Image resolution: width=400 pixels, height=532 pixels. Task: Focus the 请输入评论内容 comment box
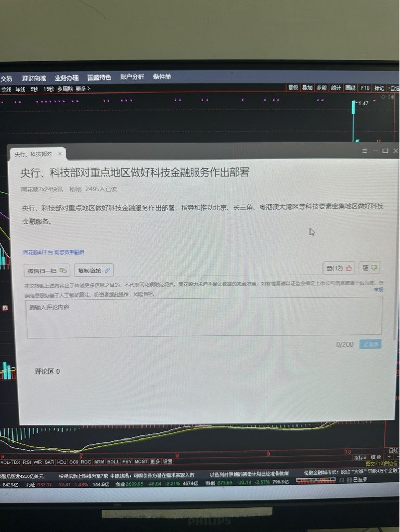(204, 317)
